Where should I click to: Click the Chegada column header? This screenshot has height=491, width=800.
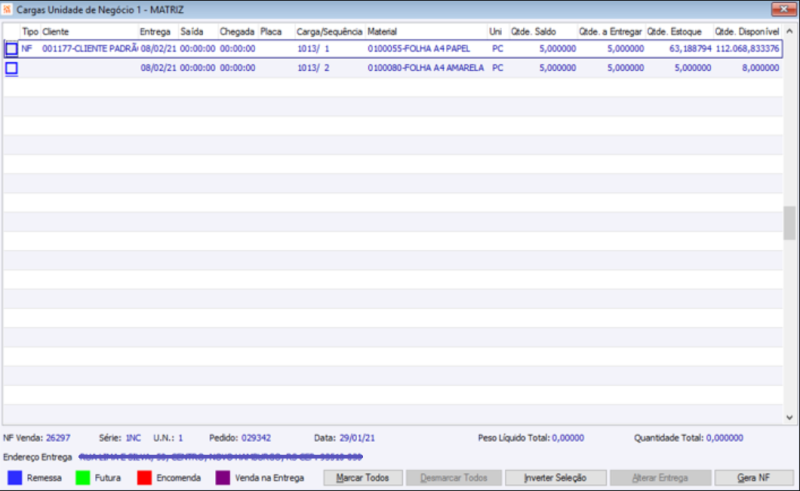point(238,32)
